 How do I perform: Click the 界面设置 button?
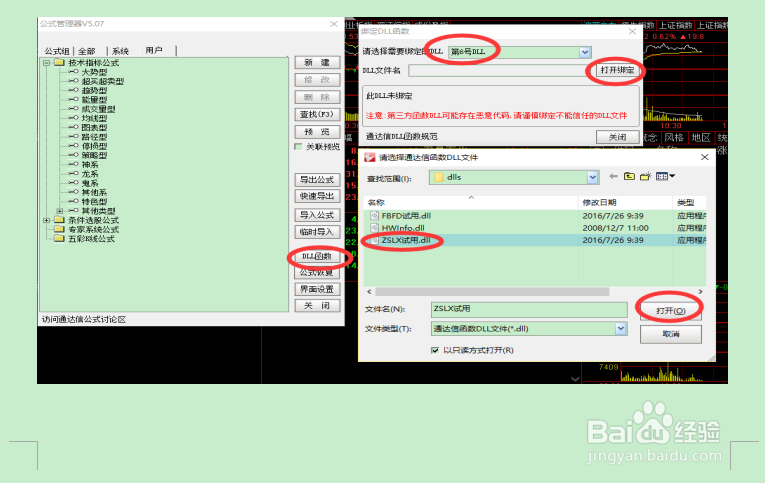point(317,289)
